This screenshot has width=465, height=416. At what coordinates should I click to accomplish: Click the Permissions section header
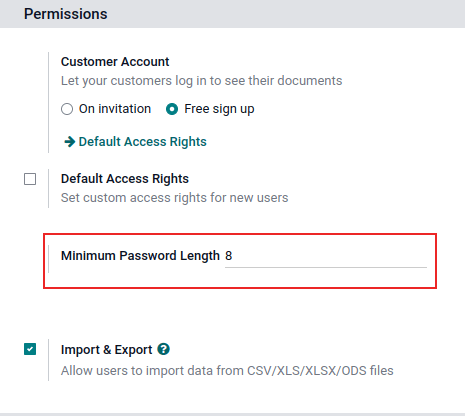pos(66,14)
